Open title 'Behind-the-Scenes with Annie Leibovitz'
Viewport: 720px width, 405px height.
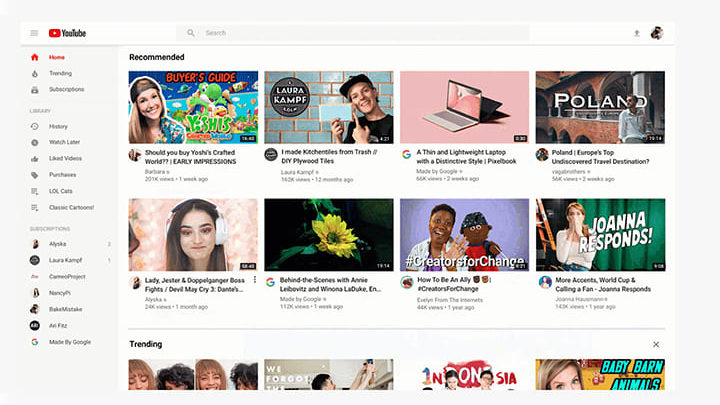[330, 284]
